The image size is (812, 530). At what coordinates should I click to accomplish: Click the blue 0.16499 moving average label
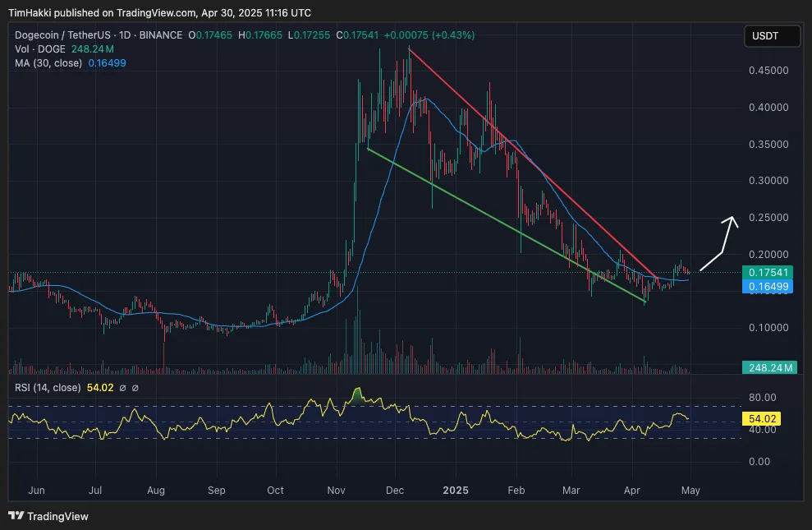[768, 285]
